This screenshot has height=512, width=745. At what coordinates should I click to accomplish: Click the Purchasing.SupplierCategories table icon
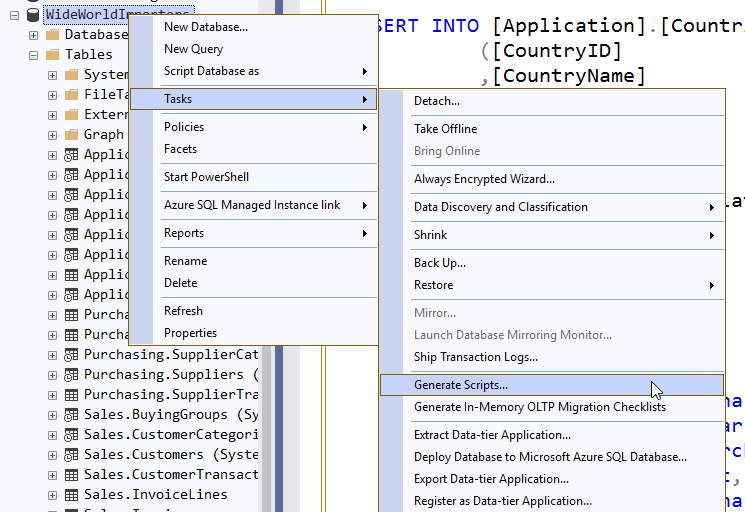[x=71, y=355]
